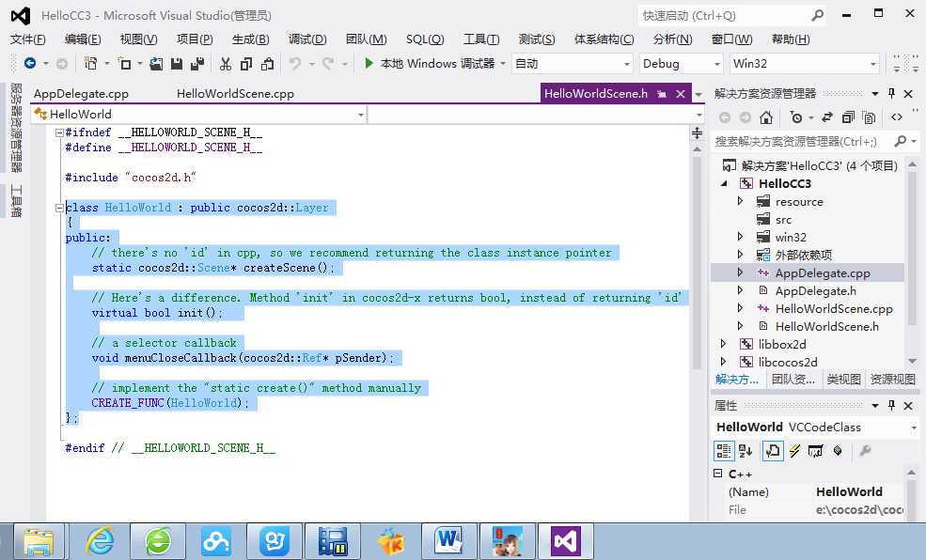
Task: Open the 调试(D) menu
Action: [x=307, y=39]
